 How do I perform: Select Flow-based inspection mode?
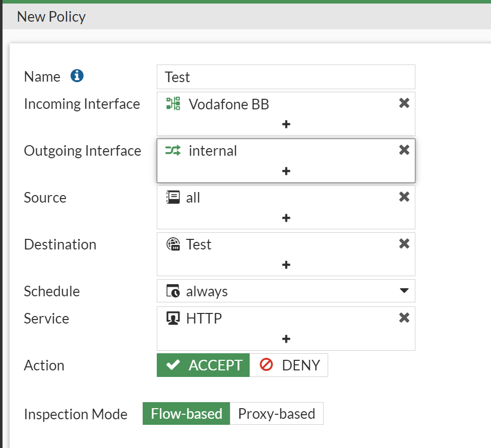[187, 414]
